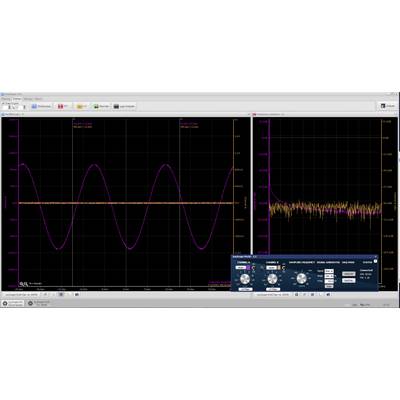Screen dimensions: 400x400
Task: Open the Oscilloscope view from the toolbar
Action: (x=42, y=106)
